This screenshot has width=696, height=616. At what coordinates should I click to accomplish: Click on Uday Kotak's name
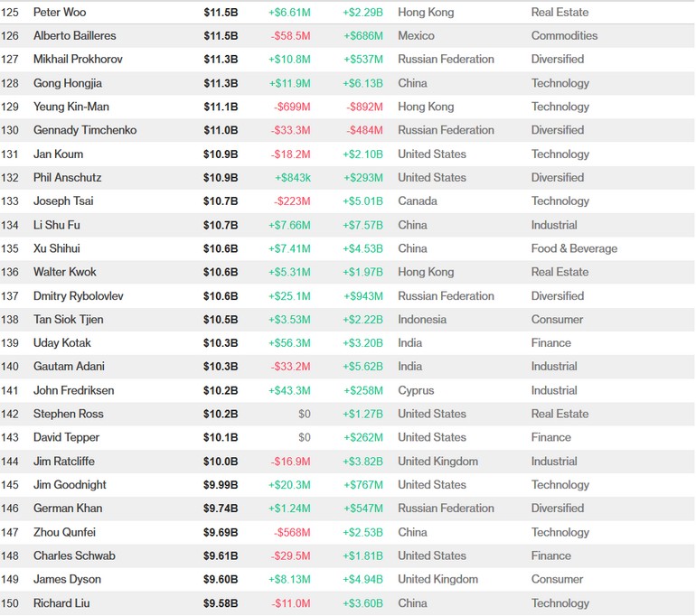(62, 343)
